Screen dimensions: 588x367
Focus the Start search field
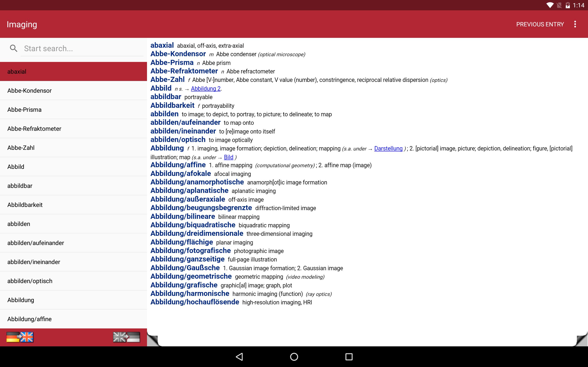click(x=82, y=49)
